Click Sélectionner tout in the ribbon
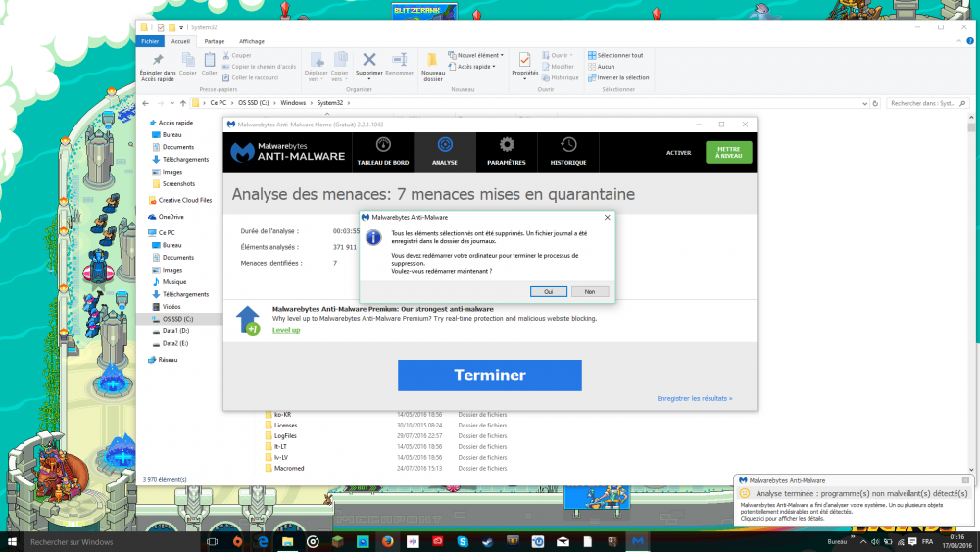This screenshot has height=552, width=980. pyautogui.click(x=615, y=55)
